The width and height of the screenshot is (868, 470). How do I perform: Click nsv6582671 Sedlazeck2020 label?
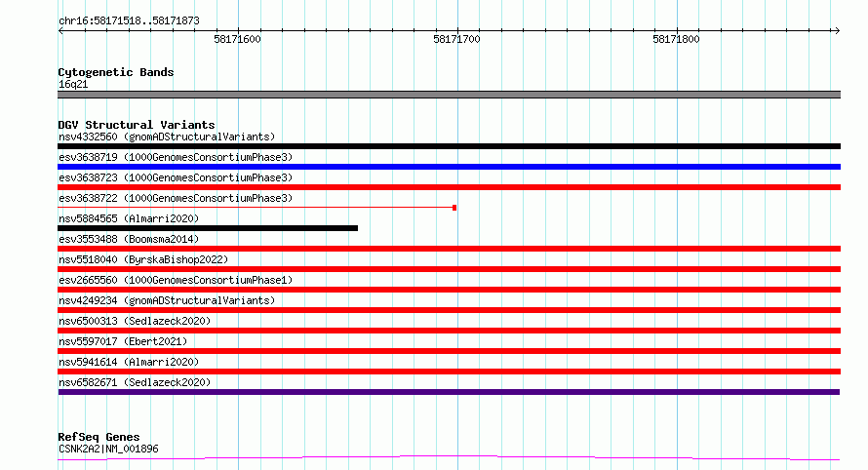point(135,382)
